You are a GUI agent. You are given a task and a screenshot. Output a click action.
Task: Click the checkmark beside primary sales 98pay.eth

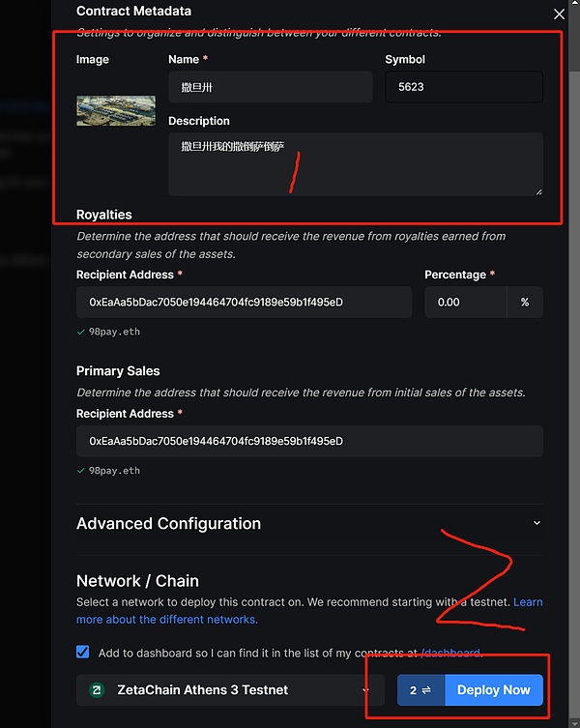81,471
